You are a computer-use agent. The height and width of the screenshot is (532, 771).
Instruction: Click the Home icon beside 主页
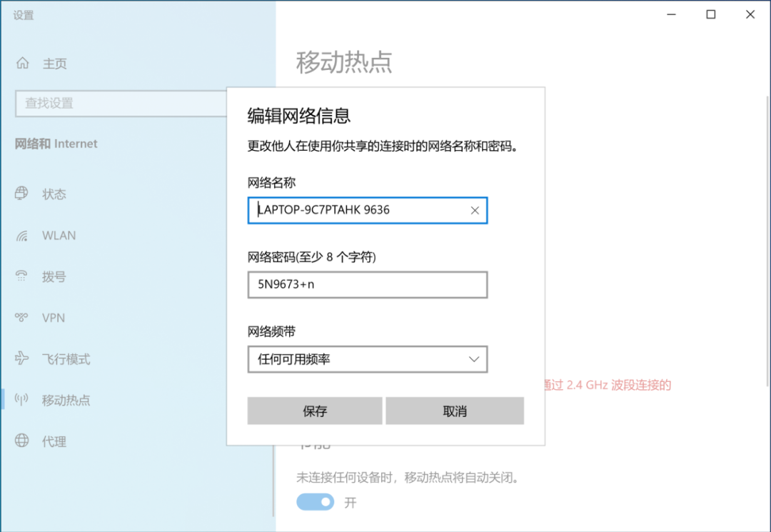click(x=23, y=63)
